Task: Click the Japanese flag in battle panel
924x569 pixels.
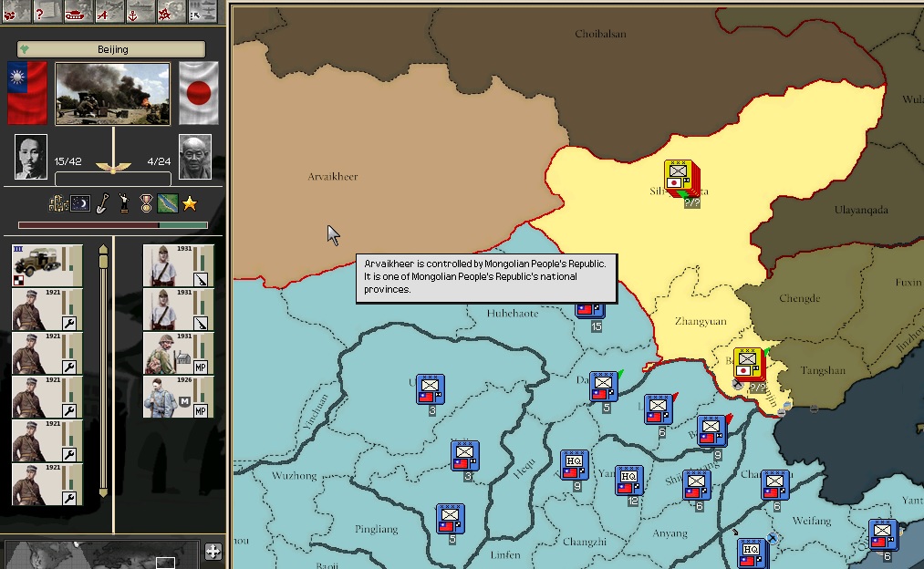Action: (199, 93)
